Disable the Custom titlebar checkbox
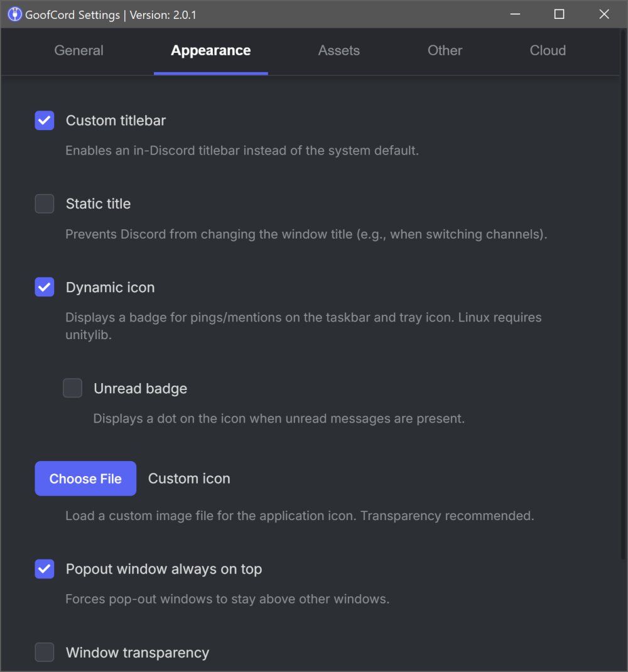Viewport: 628px width, 672px height. (45, 121)
